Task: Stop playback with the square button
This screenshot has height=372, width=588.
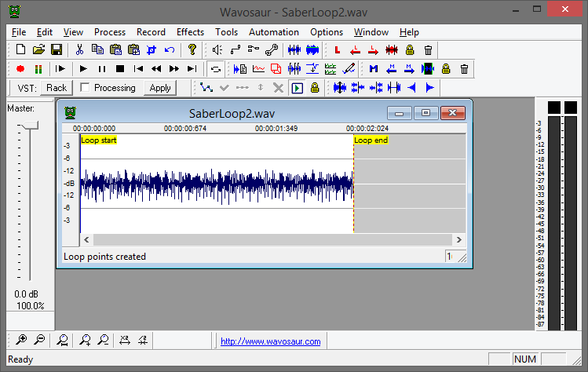Action: pyautogui.click(x=120, y=68)
